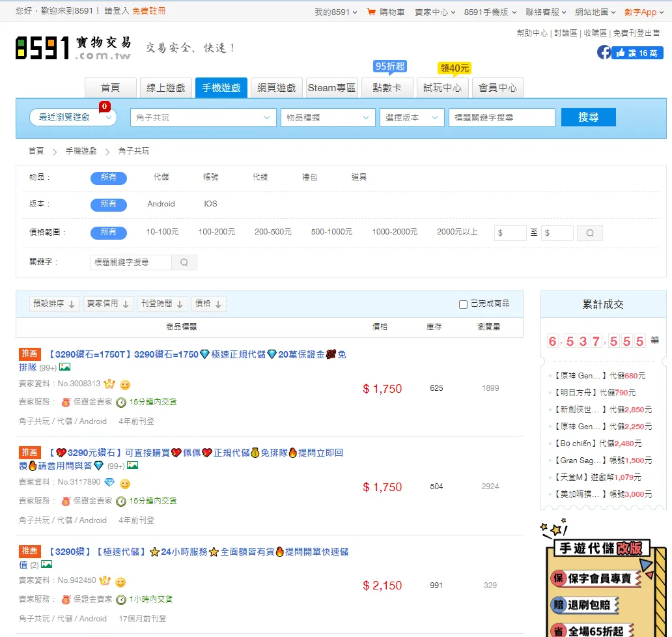Click diamond badge of seller No.3117890
The width and height of the screenshot is (672, 637).
(x=109, y=482)
